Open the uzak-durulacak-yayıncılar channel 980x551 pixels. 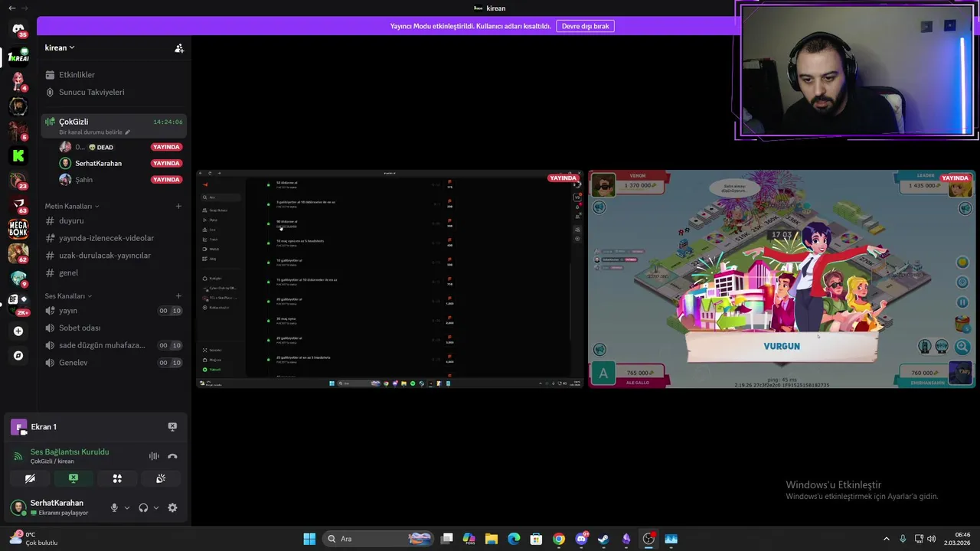tap(113, 256)
